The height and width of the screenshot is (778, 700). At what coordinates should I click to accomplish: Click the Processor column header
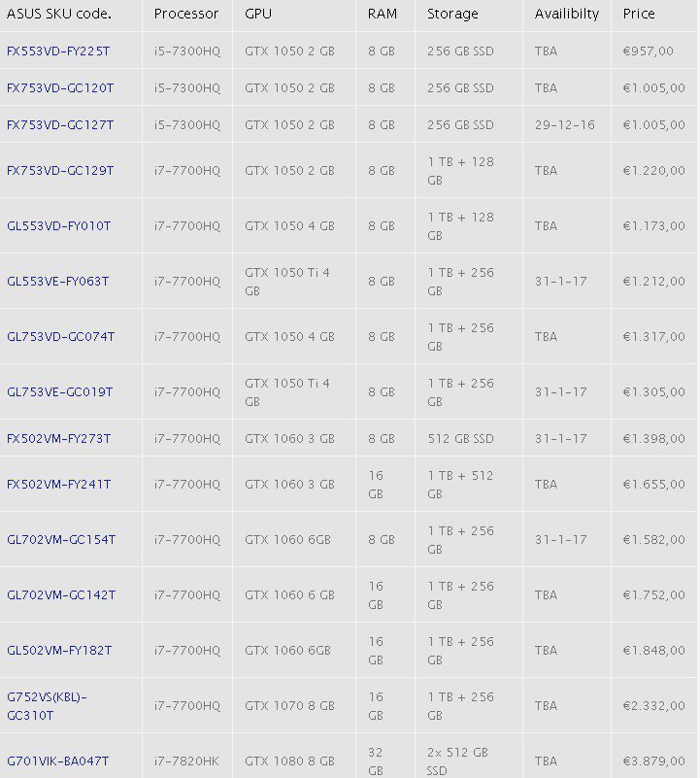tap(186, 15)
